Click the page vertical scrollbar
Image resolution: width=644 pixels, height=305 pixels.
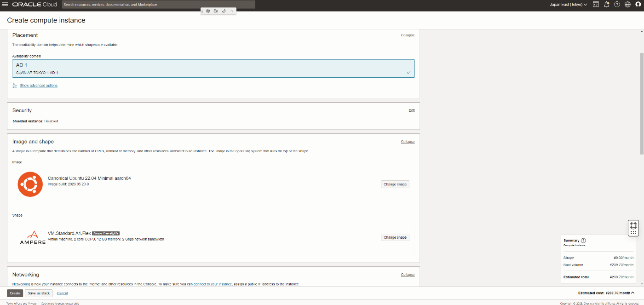(642, 104)
